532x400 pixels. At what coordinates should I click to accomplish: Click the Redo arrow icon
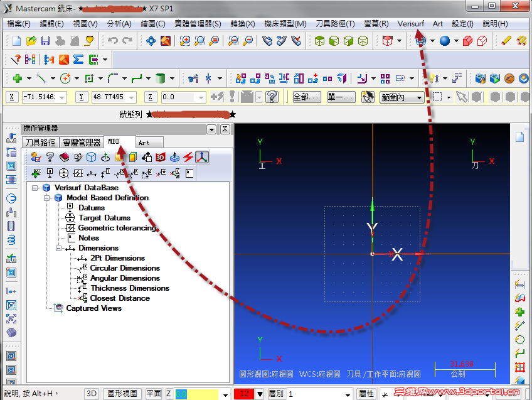click(x=127, y=41)
